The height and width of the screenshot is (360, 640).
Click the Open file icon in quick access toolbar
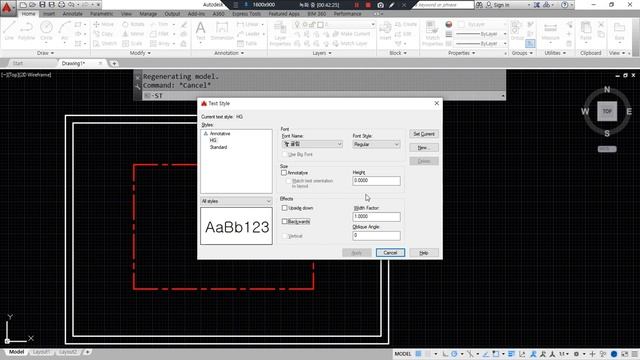tap(32, 5)
